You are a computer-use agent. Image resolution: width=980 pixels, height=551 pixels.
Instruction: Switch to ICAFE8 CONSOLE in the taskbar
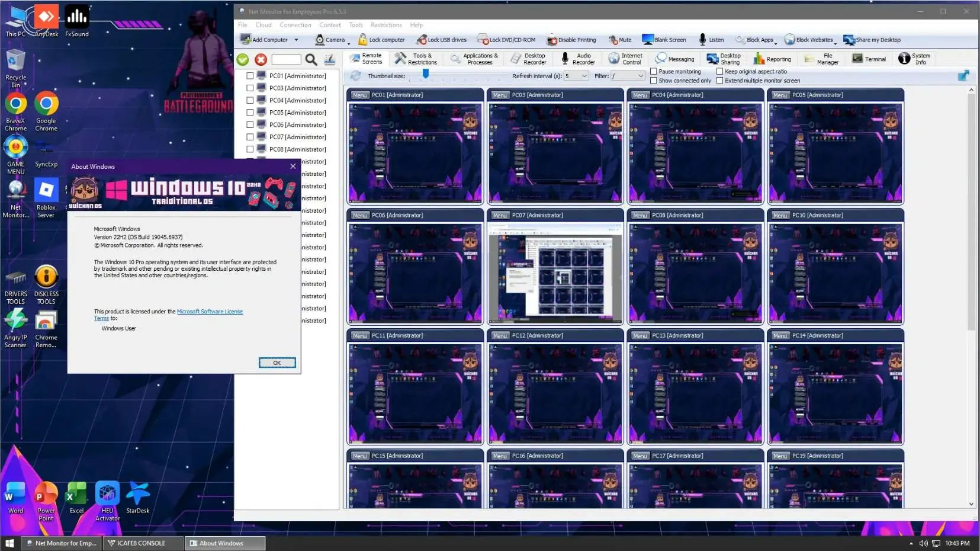pyautogui.click(x=143, y=543)
